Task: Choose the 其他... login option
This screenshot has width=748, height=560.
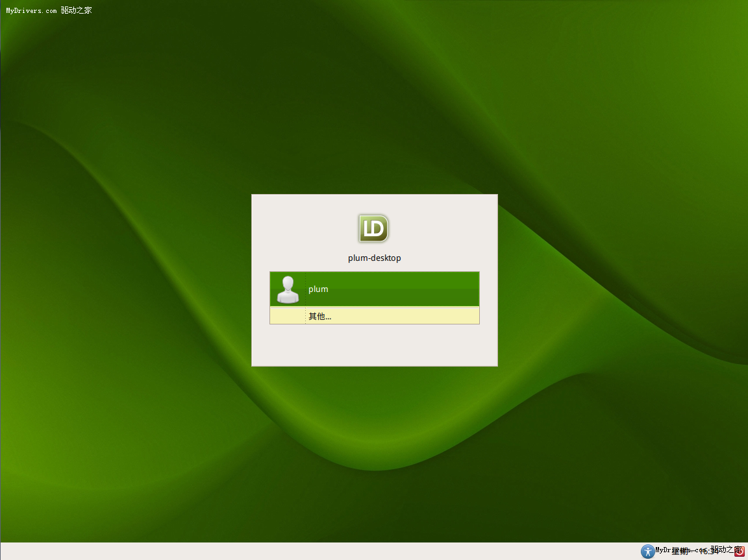Action: pyautogui.click(x=319, y=316)
